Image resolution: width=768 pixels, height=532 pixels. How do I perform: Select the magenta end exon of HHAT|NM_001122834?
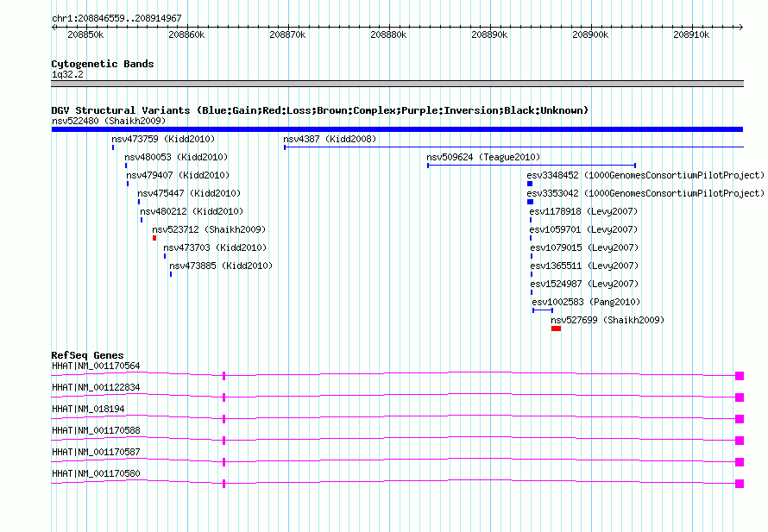pyautogui.click(x=740, y=397)
